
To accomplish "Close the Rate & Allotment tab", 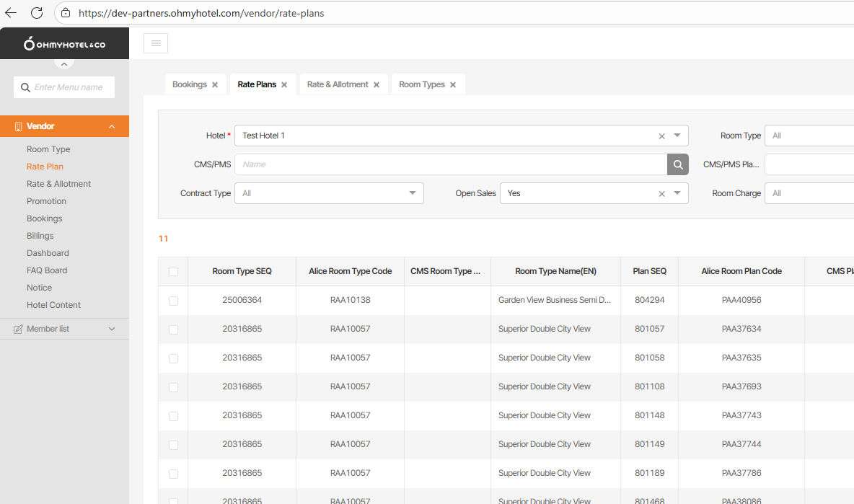I will (377, 85).
